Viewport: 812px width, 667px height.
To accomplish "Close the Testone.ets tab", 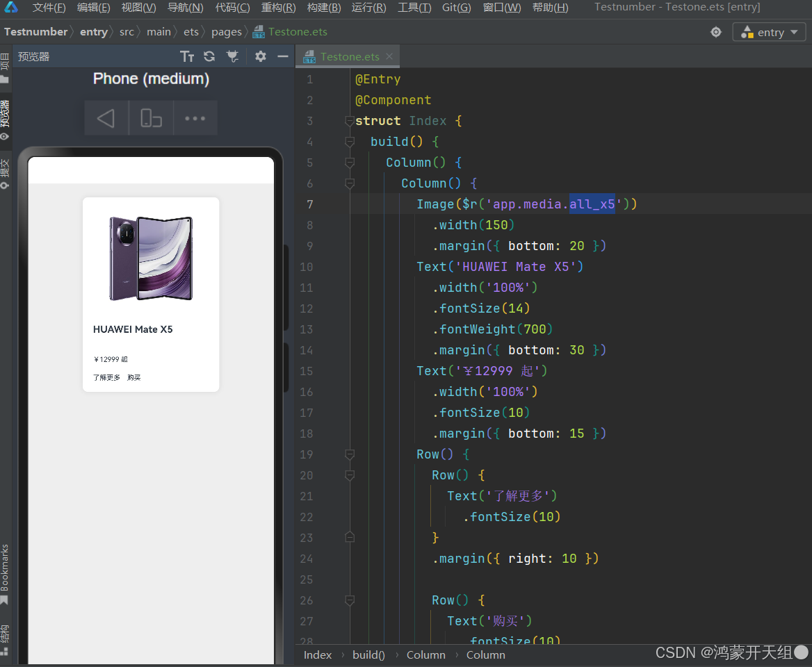I will [389, 56].
